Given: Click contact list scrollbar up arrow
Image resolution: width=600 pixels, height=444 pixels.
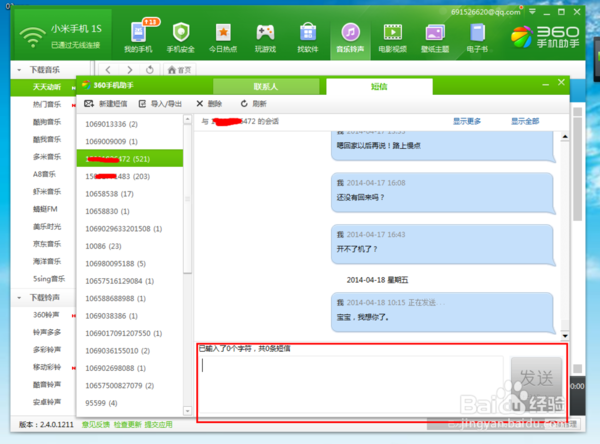Looking at the screenshot, I should point(188,119).
